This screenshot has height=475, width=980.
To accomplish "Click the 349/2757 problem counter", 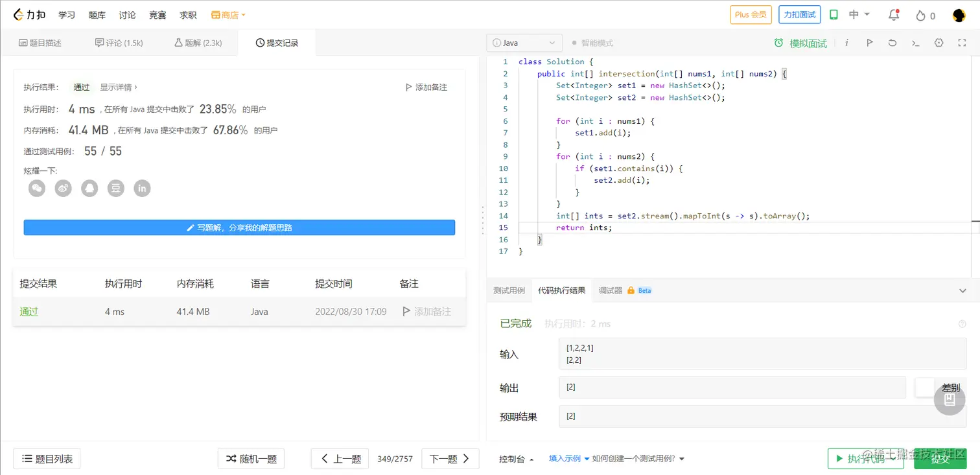I will coord(395,459).
